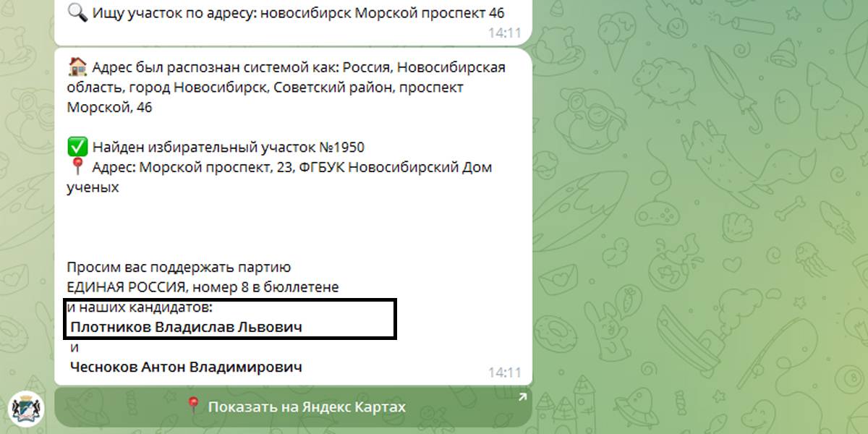Click the magnifying glass emoji in the search message
The height and width of the screenshot is (434, 868).
coord(77,13)
